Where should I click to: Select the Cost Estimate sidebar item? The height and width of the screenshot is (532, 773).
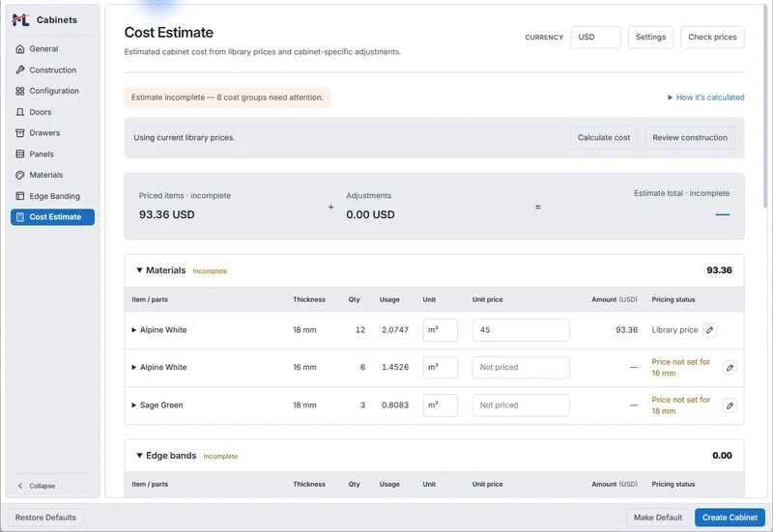tap(52, 217)
